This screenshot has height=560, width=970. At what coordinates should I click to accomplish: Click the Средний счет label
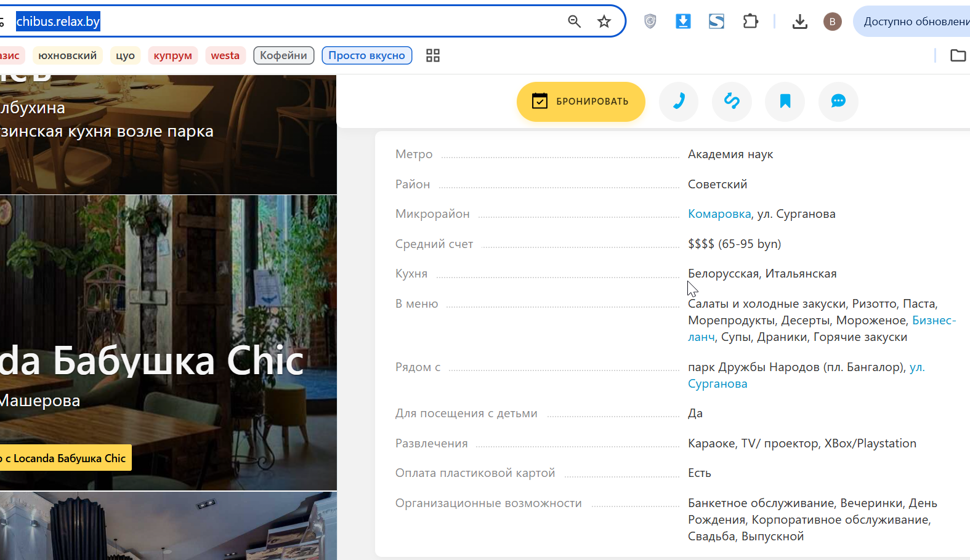click(x=434, y=244)
